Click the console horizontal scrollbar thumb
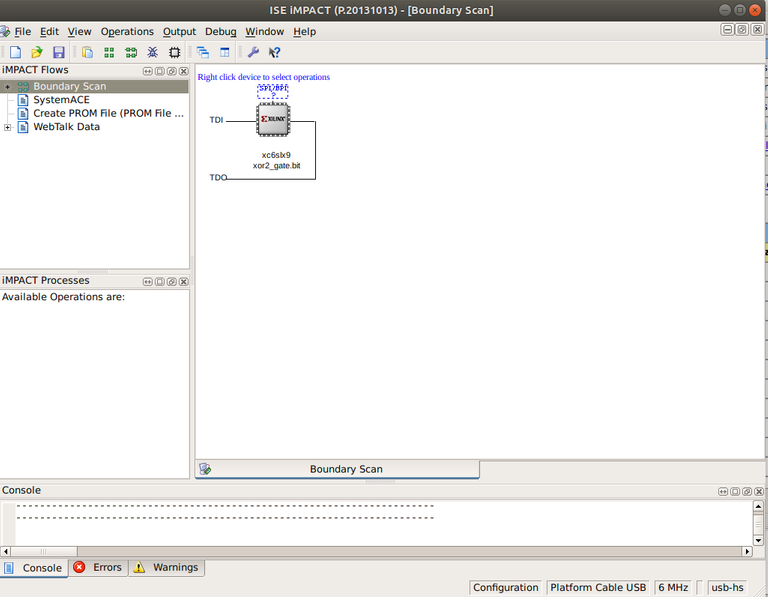 click(44, 551)
